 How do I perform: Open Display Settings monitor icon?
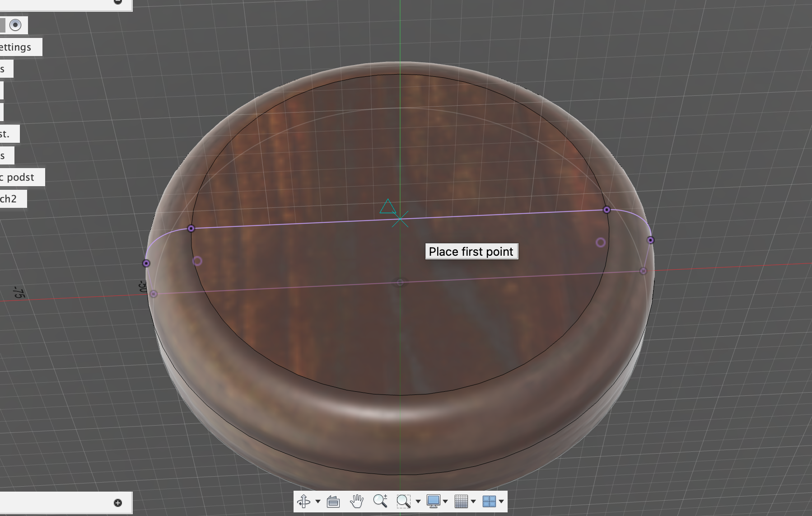(433, 501)
